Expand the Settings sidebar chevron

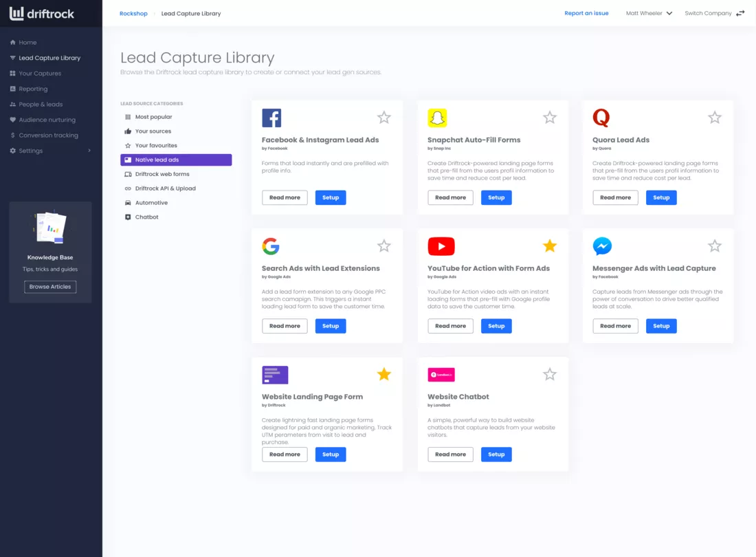pyautogui.click(x=89, y=151)
